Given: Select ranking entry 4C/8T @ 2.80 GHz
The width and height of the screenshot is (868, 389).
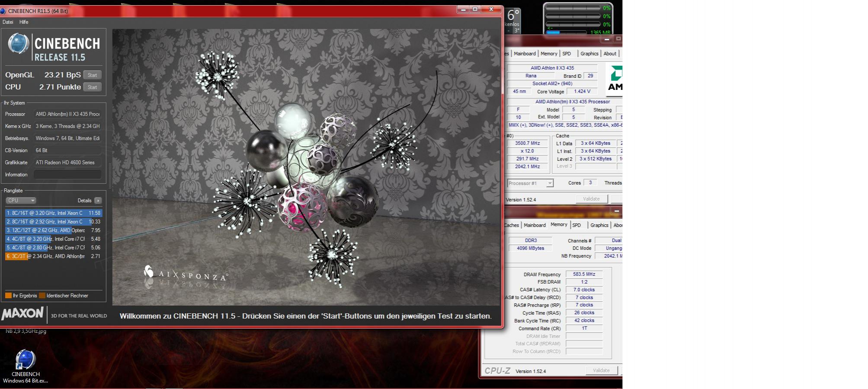Looking at the screenshot, I should click(54, 248).
